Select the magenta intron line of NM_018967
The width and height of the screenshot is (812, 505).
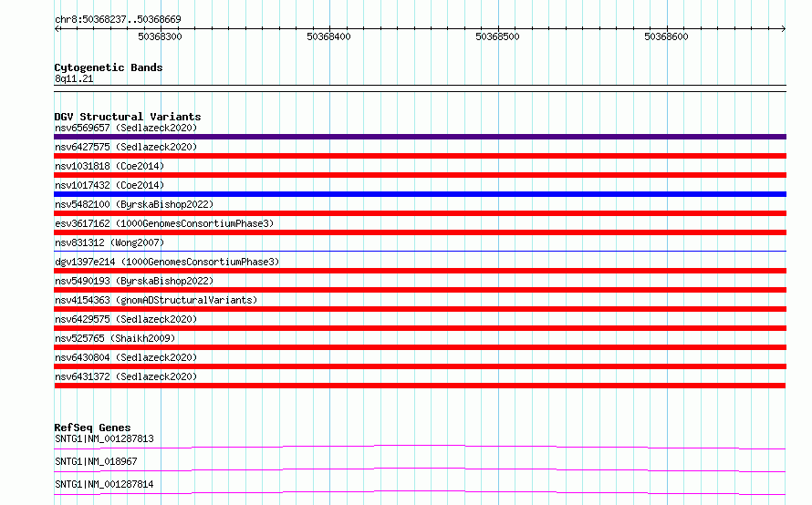(420, 469)
